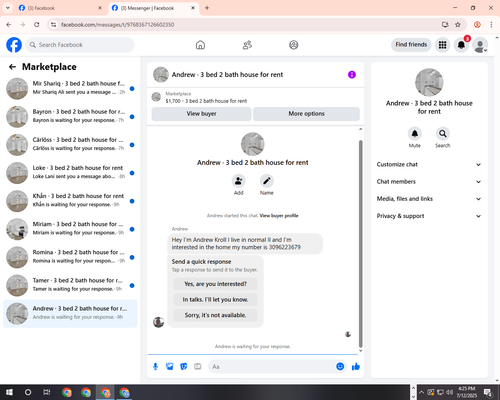The width and height of the screenshot is (500, 400).
Task: Open the Facebook menu grid icon
Action: (442, 45)
